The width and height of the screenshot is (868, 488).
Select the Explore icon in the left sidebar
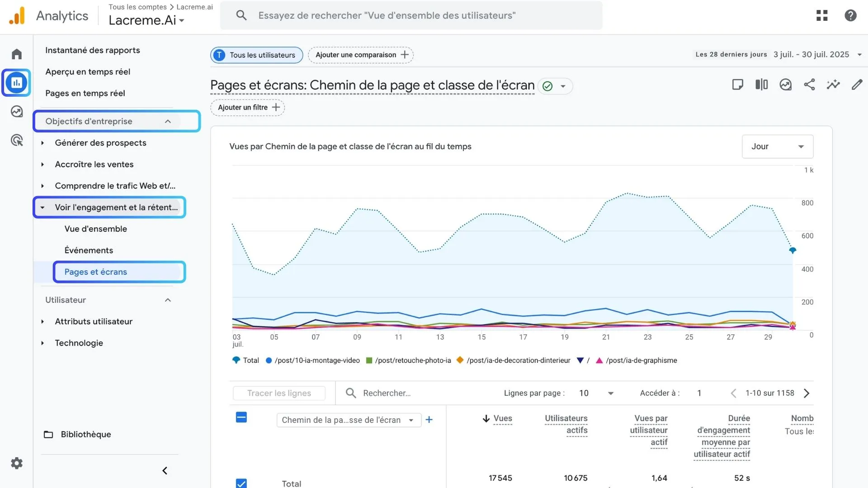tap(16, 111)
